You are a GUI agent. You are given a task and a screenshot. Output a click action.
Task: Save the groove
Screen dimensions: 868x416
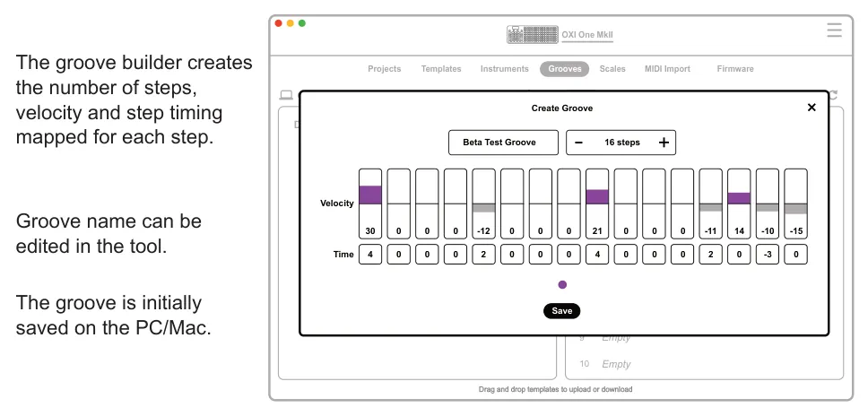(x=562, y=311)
